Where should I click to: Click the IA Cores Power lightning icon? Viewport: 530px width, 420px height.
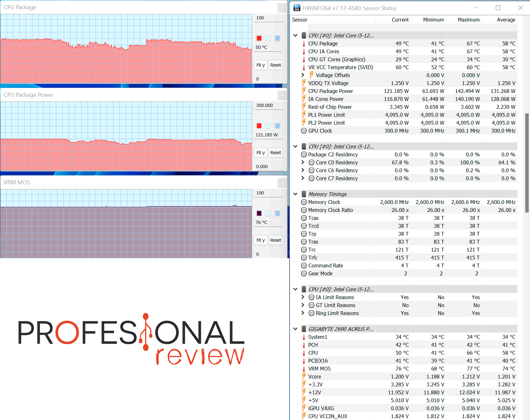click(x=304, y=99)
